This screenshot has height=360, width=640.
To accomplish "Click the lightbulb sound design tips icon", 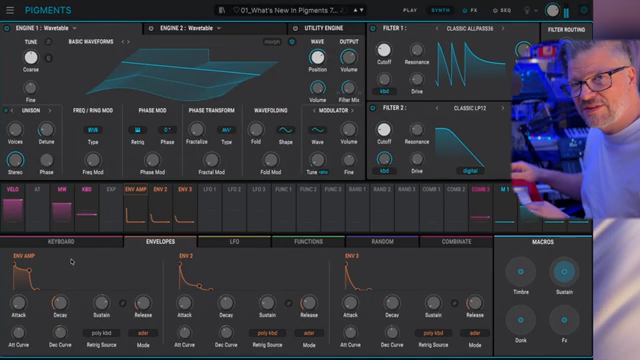I will point(527,10).
